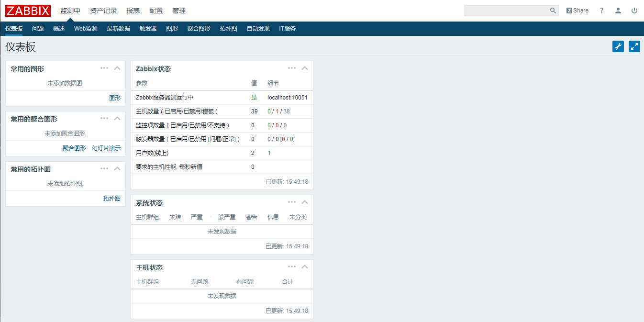Click the 主机数量 row label
This screenshot has height=322, width=644.
(x=177, y=111)
